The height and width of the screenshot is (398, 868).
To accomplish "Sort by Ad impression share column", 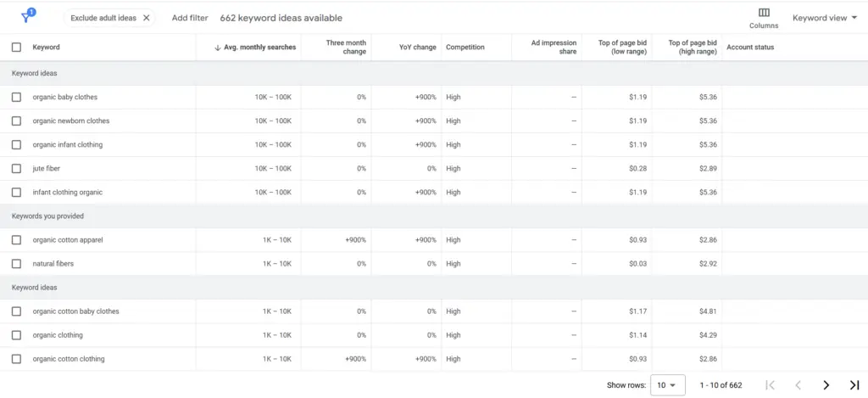I will click(554, 48).
